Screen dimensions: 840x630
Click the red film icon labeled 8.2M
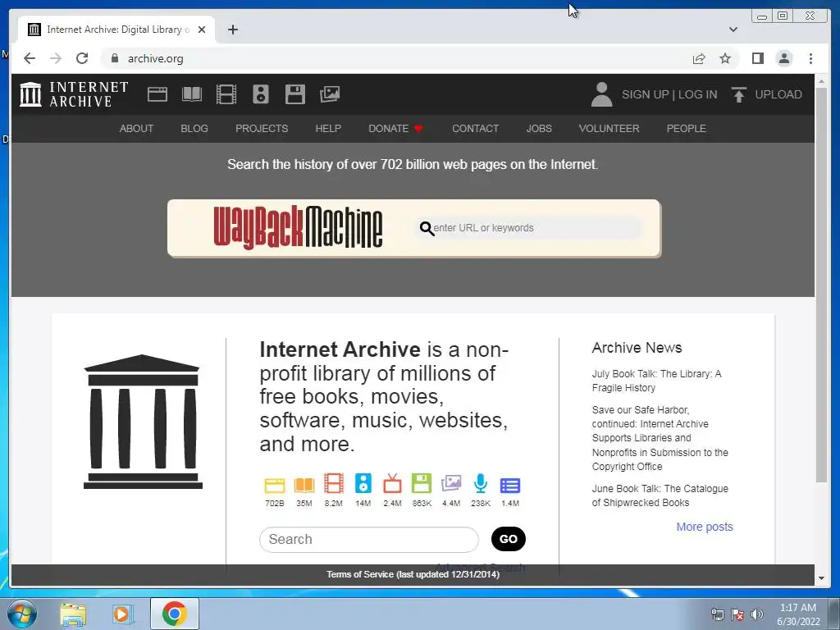[x=333, y=483]
